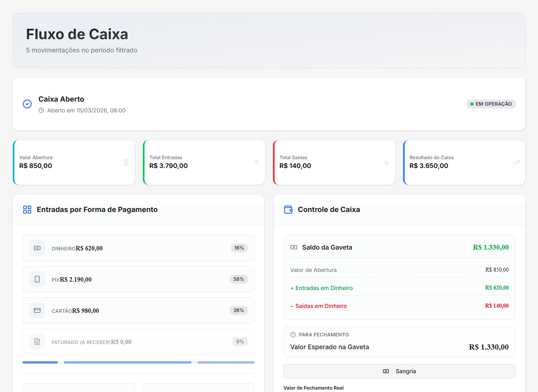Click the longest segment of the payment bar
The width and height of the screenshot is (538, 392).
tap(127, 362)
